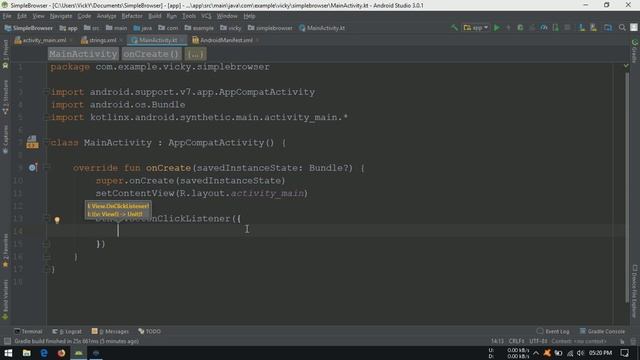This screenshot has height=360, width=640.
Task: Open the Windows Start menu
Action: pyautogui.click(x=8, y=353)
